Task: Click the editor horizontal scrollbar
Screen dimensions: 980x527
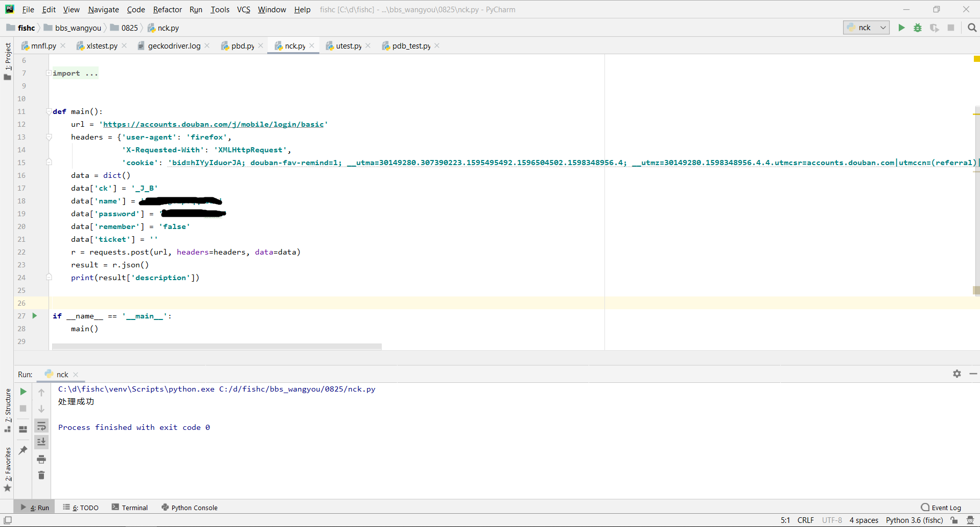Action: [217, 347]
